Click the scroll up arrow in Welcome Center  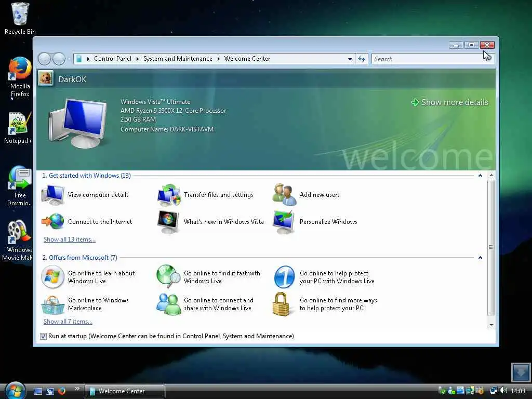[491, 176]
